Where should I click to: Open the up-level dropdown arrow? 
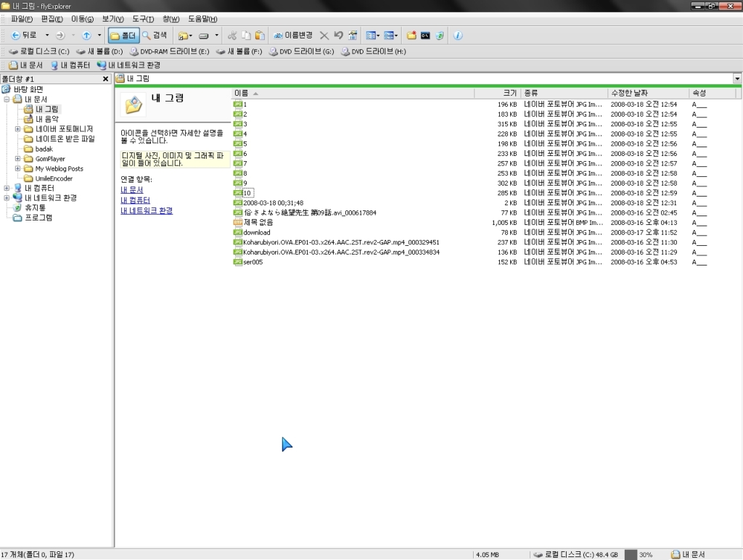(99, 36)
